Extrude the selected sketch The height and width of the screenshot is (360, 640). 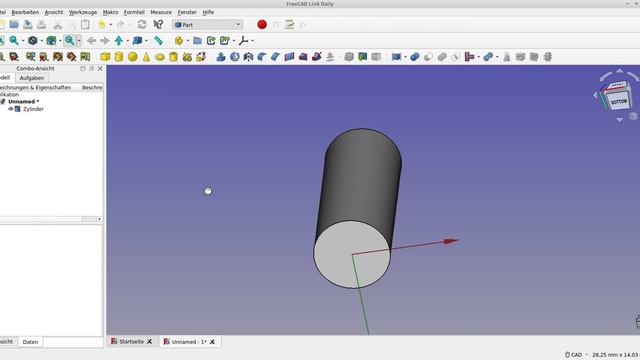221,57
